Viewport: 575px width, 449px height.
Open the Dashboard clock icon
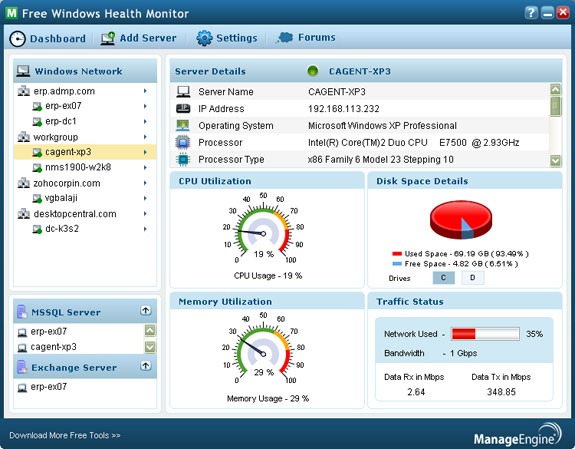[x=17, y=39]
